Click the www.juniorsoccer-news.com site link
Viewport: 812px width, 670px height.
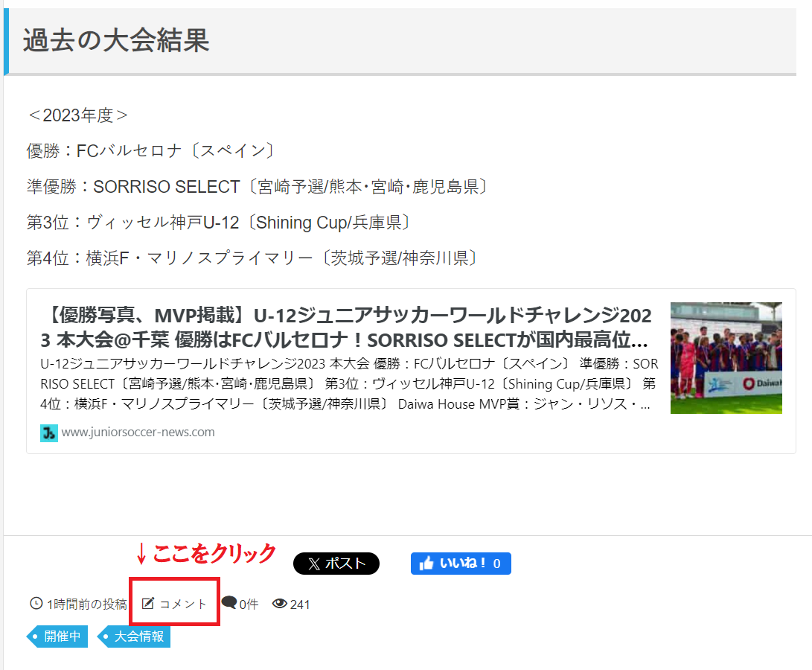[x=138, y=433]
